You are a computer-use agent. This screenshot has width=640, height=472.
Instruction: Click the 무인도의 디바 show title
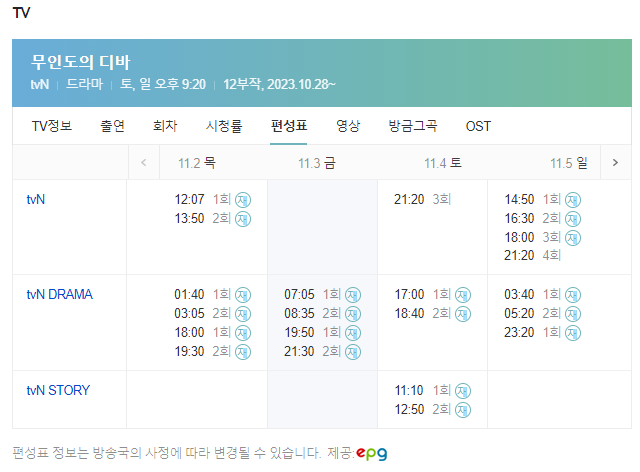(x=80, y=62)
